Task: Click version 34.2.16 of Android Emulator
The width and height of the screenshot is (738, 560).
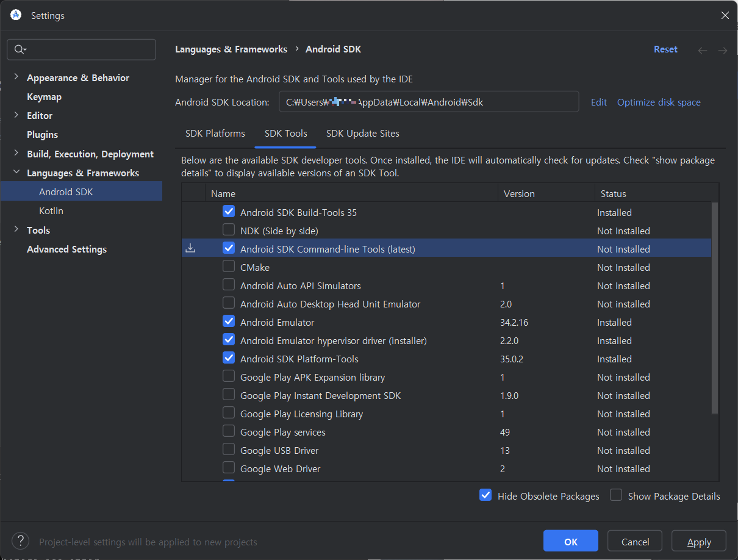Action: click(x=514, y=322)
